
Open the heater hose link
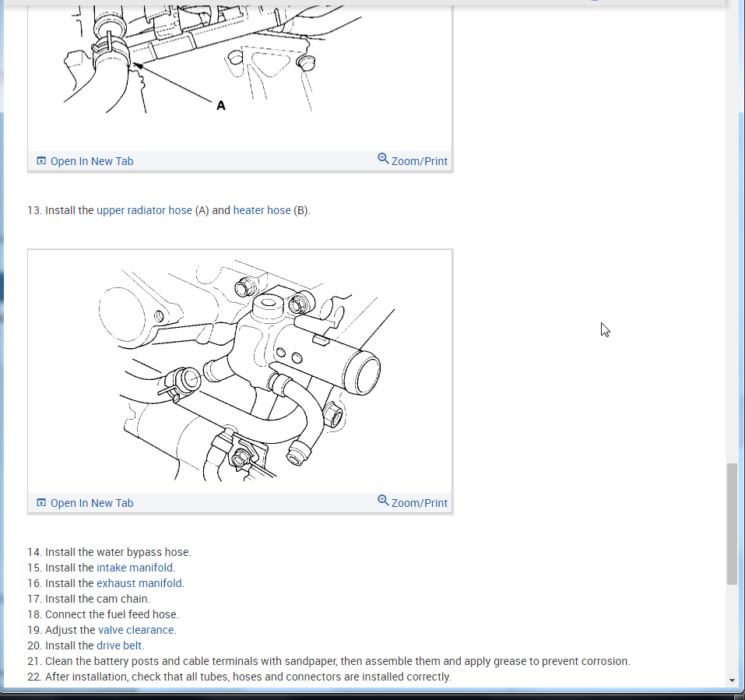point(262,210)
